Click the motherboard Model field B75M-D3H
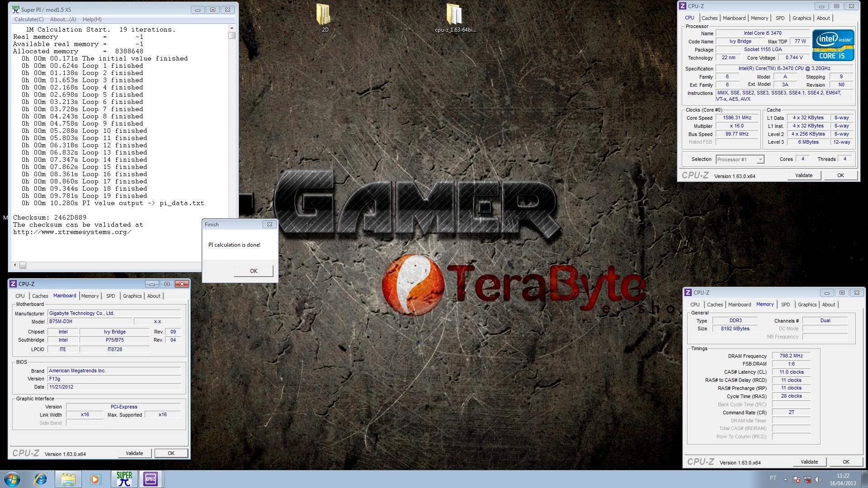This screenshot has height=488, width=868. pyautogui.click(x=90, y=322)
